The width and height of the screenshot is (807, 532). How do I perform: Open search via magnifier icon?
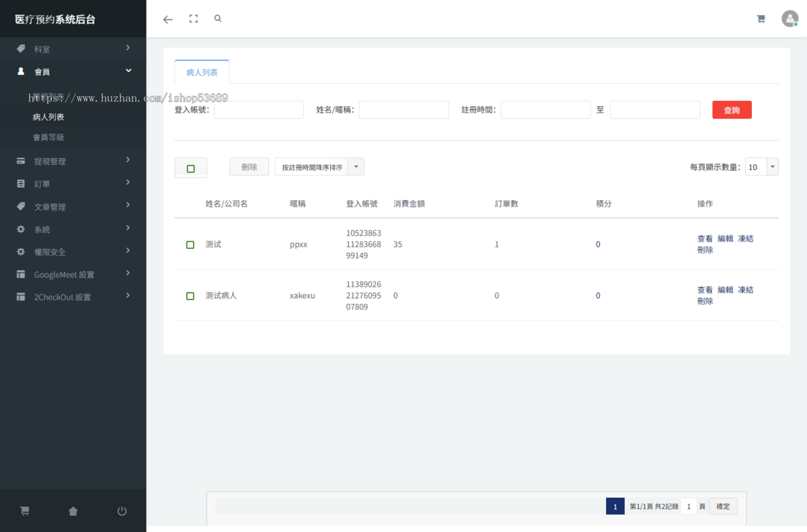[x=218, y=19]
